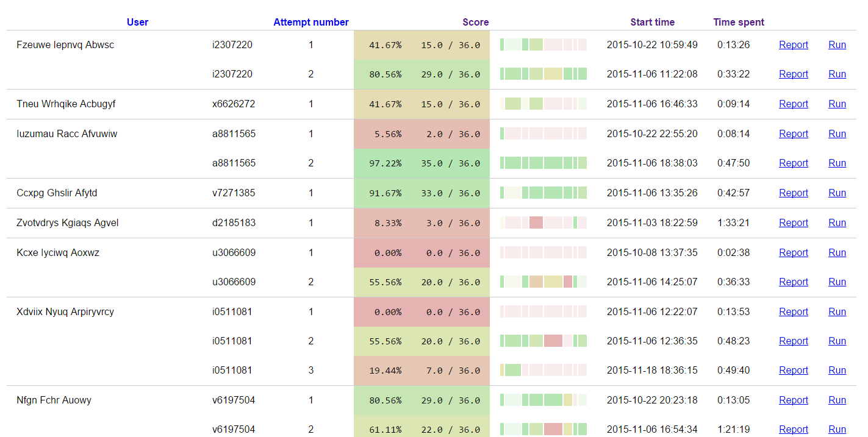The image size is (868, 437).
Task: Open Report for u3066609 attempt 2
Action: 794,282
